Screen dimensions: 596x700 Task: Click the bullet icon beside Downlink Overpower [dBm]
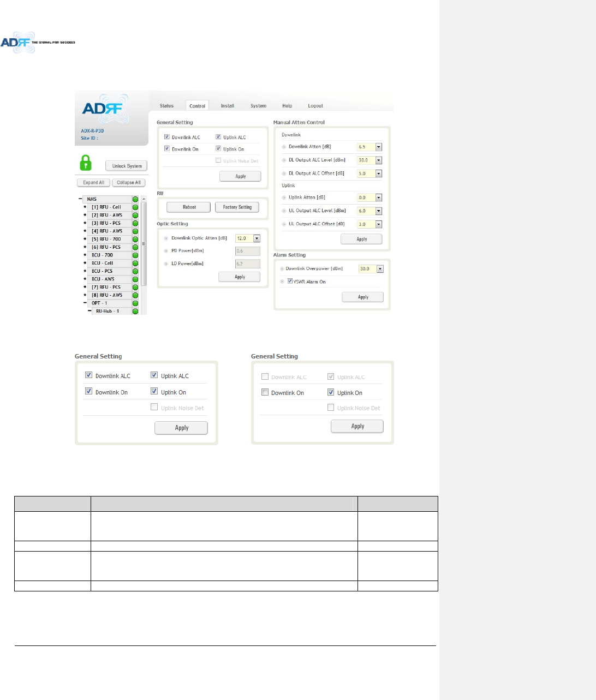click(282, 269)
